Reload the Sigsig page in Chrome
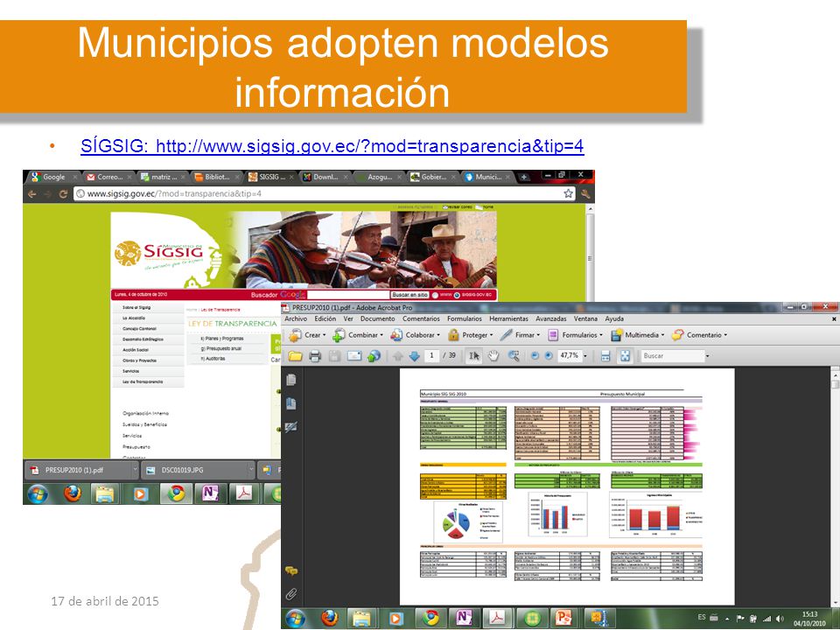 [x=63, y=194]
